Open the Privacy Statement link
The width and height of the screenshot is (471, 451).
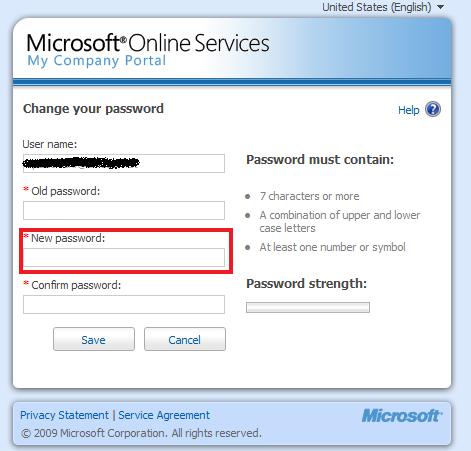coord(64,415)
